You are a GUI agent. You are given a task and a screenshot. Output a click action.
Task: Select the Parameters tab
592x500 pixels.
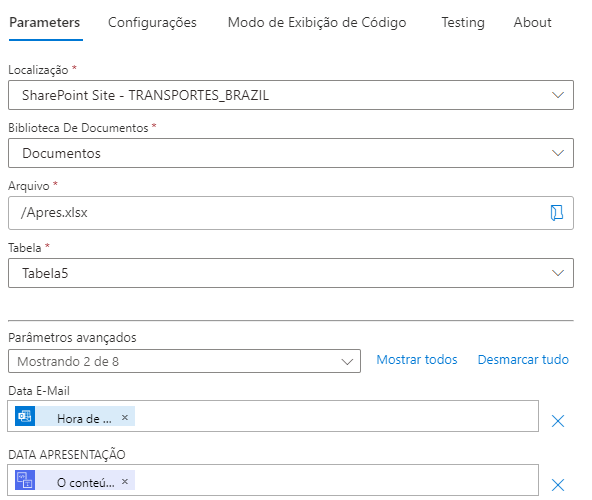45,23
